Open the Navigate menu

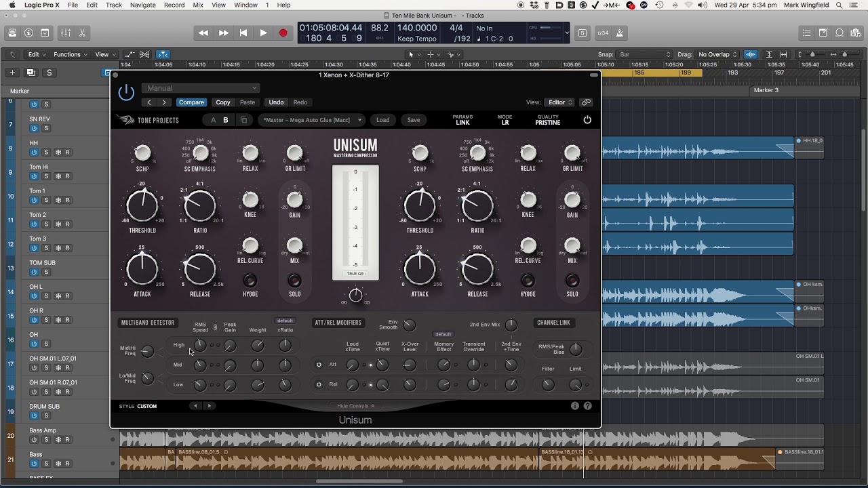coord(142,5)
